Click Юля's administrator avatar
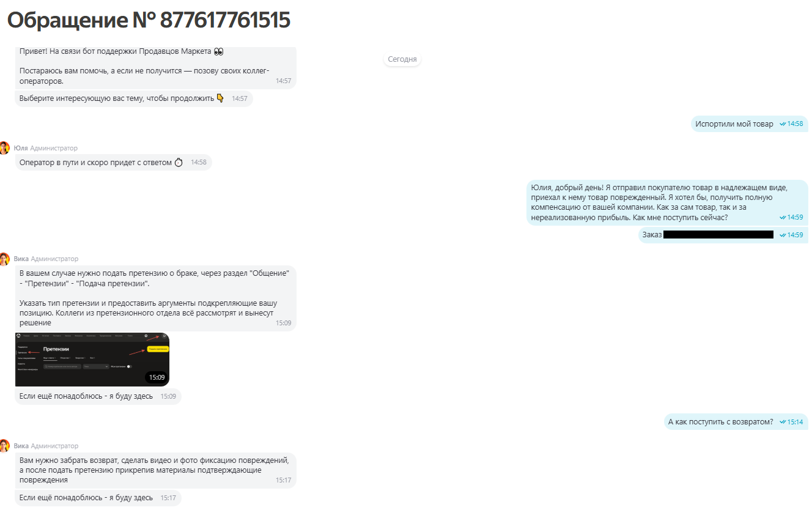 (4, 148)
